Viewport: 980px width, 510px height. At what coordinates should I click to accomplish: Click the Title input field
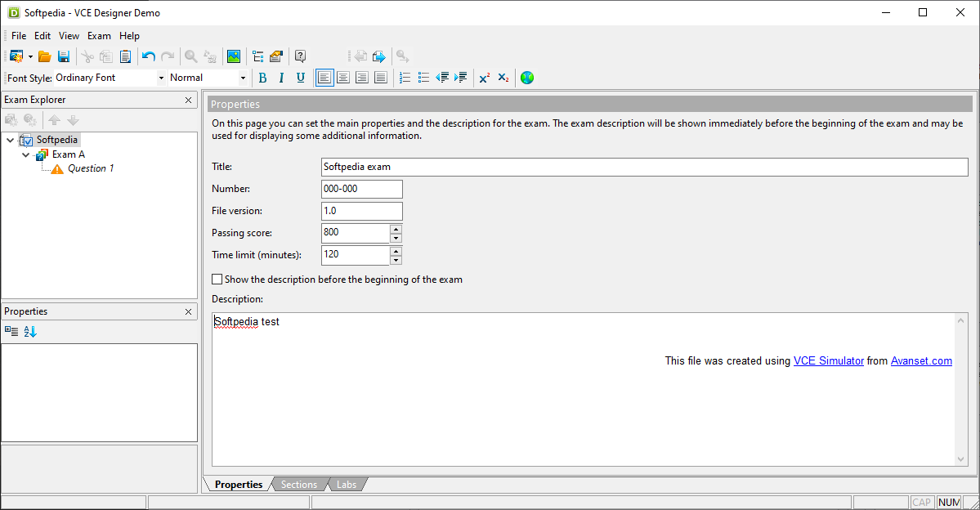[644, 167]
